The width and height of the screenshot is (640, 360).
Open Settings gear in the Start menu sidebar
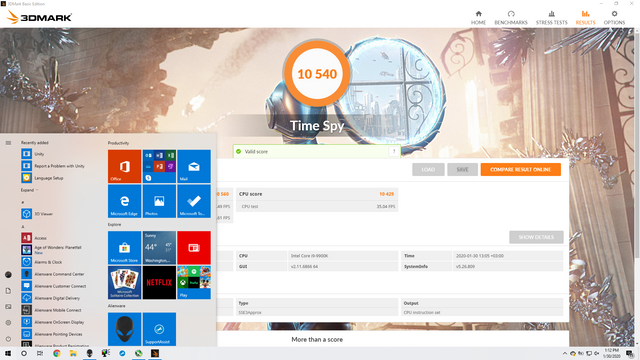[x=8, y=322]
